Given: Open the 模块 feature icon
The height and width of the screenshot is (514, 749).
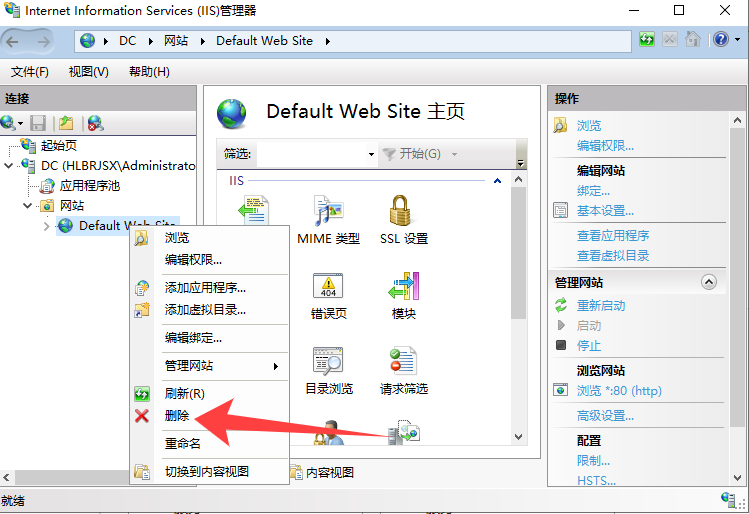Looking at the screenshot, I should 403,288.
